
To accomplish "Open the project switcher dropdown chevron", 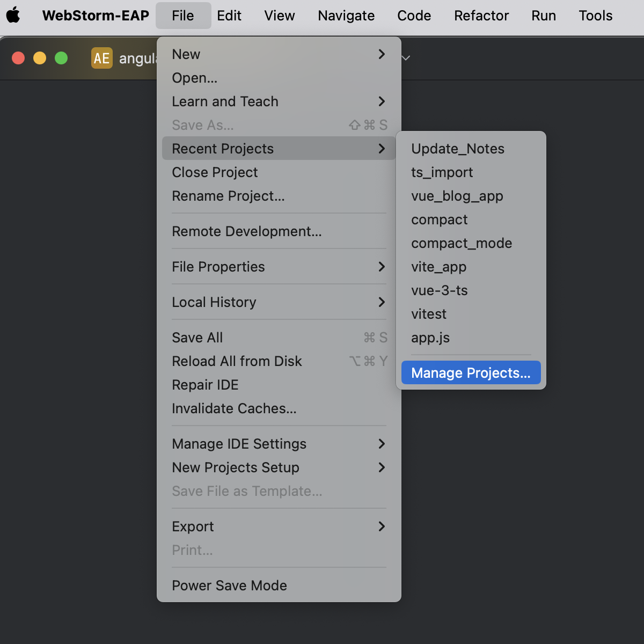I will point(405,58).
